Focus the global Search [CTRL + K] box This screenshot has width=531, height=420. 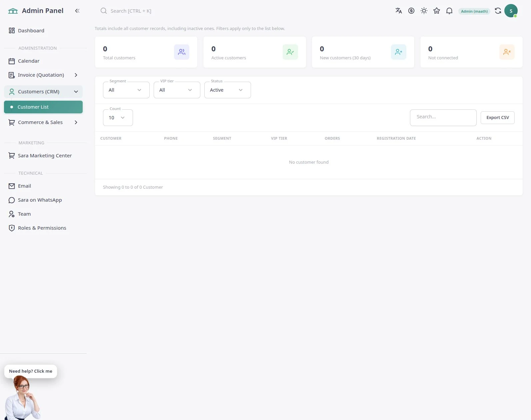point(131,11)
